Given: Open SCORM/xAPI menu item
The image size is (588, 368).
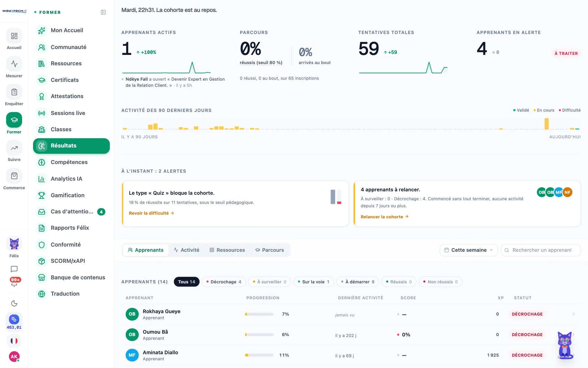Looking at the screenshot, I should pos(71,261).
